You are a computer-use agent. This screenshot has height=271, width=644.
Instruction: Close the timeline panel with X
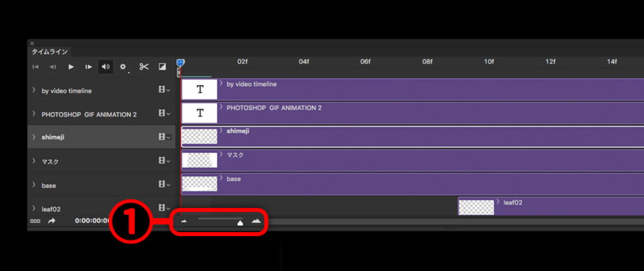click(32, 43)
